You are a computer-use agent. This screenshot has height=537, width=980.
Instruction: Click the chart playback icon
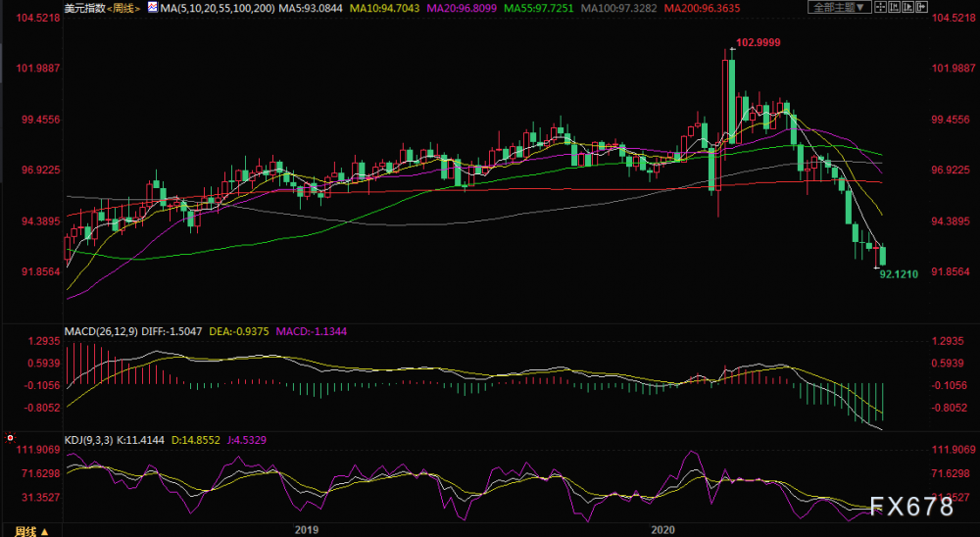pos(907,7)
